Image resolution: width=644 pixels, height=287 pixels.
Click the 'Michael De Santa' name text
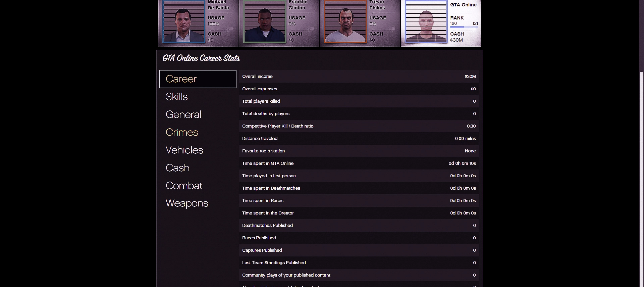[x=218, y=5]
